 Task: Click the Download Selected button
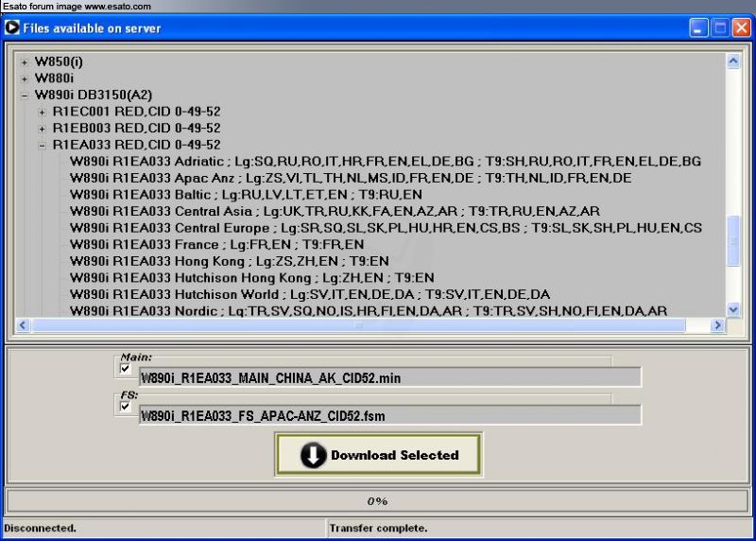point(379,455)
